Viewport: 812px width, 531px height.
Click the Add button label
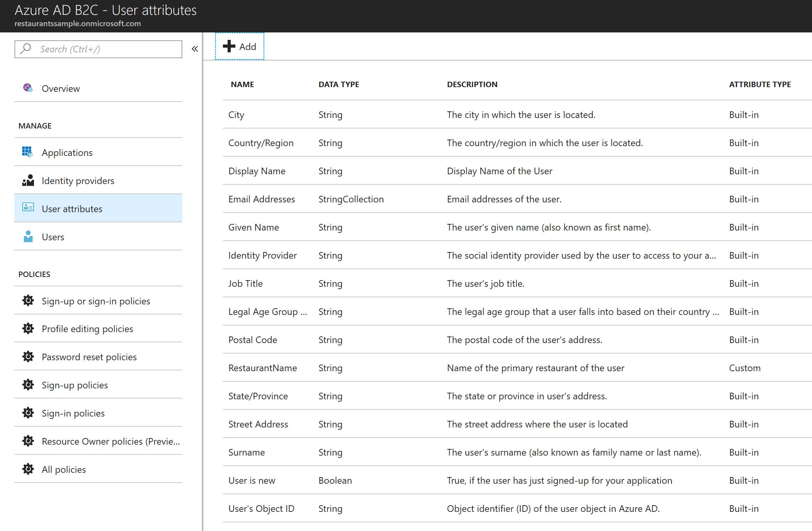pyautogui.click(x=248, y=46)
